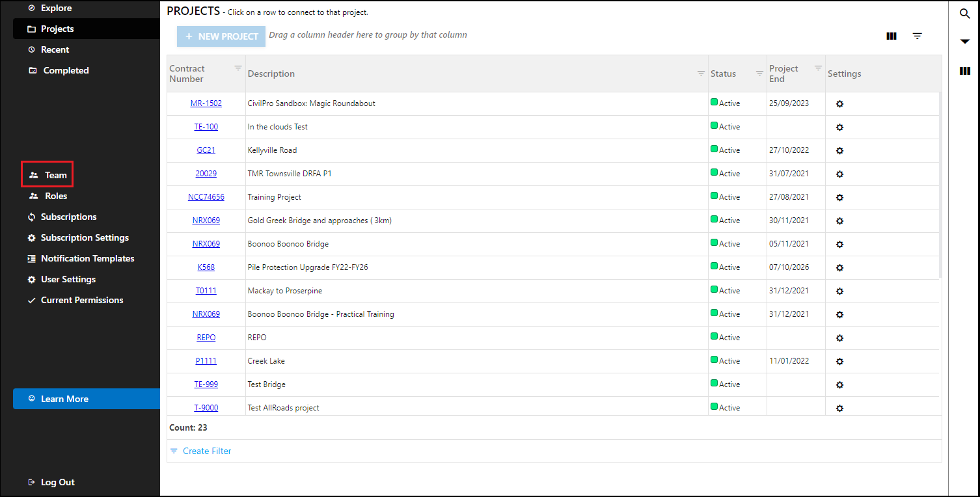Click settings gear for Test Bridge row
This screenshot has width=980, height=497.
pos(839,385)
